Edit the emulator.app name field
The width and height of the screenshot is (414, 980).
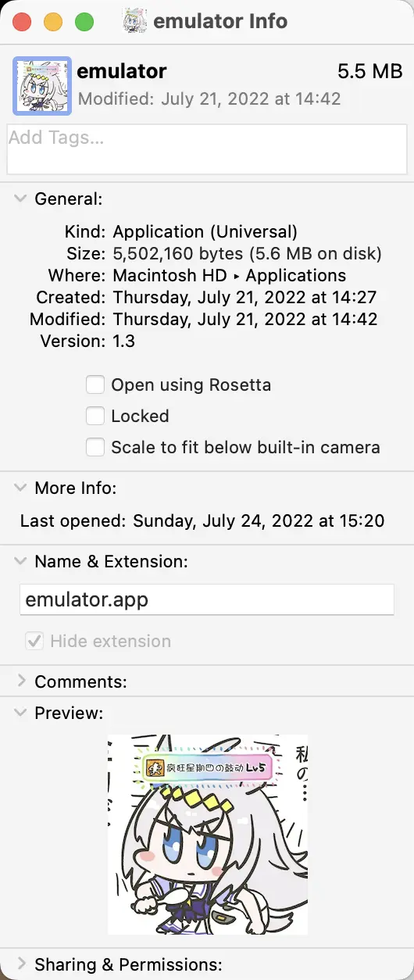[x=207, y=599]
